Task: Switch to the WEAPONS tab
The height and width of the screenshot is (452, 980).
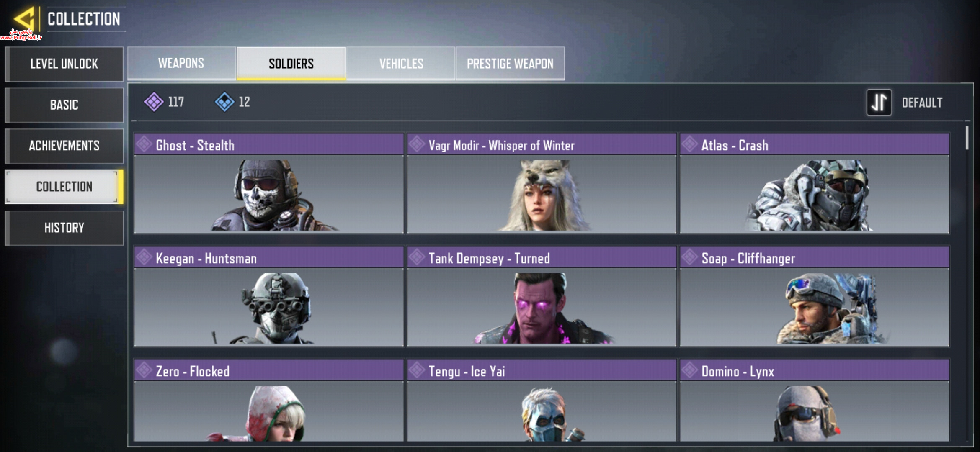Action: point(181,63)
